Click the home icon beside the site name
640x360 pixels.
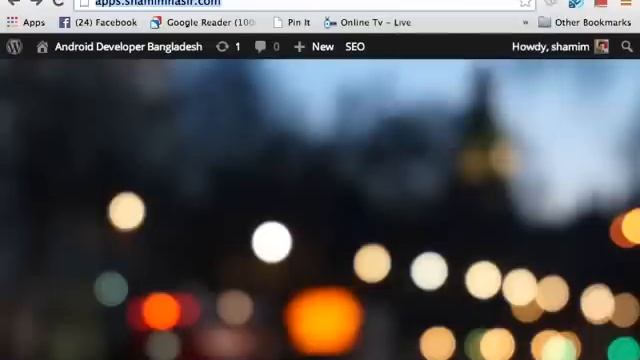42,47
